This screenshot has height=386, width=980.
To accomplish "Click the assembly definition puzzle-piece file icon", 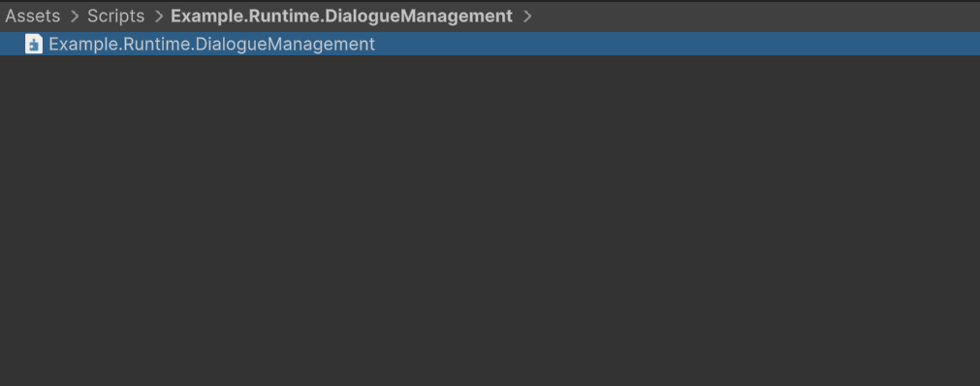I will click(x=34, y=44).
